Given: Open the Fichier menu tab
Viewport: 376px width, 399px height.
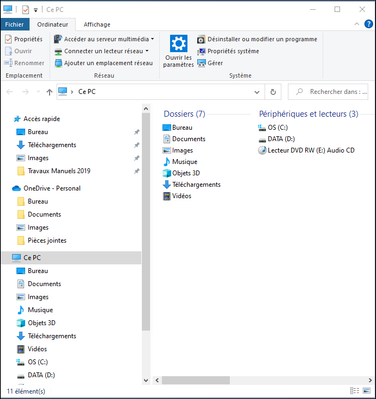Looking at the screenshot, I should (x=14, y=24).
